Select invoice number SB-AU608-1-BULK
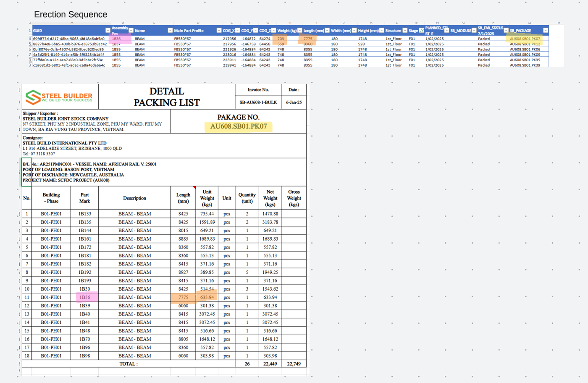The width and height of the screenshot is (588, 383). click(258, 102)
